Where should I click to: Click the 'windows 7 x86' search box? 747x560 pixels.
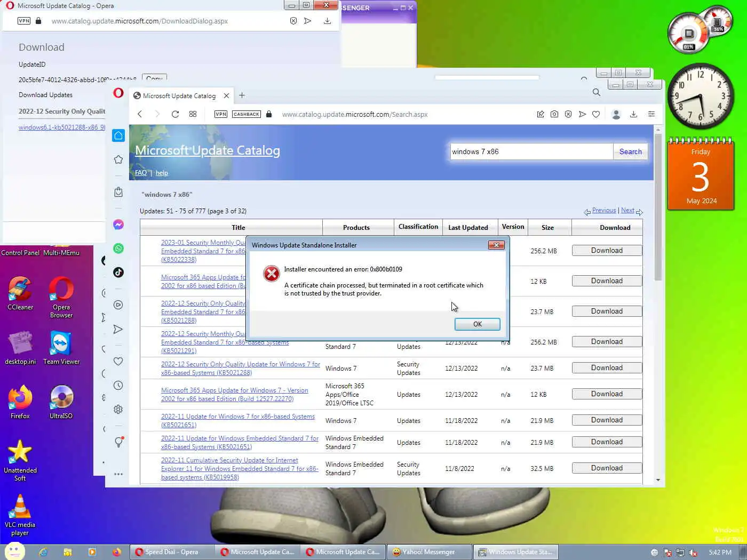[531, 151]
